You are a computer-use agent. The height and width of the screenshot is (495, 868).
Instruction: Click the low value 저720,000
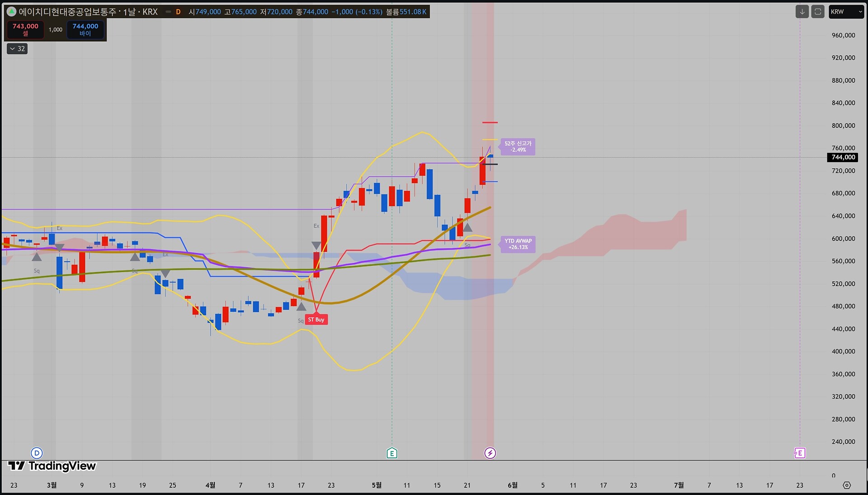[276, 12]
